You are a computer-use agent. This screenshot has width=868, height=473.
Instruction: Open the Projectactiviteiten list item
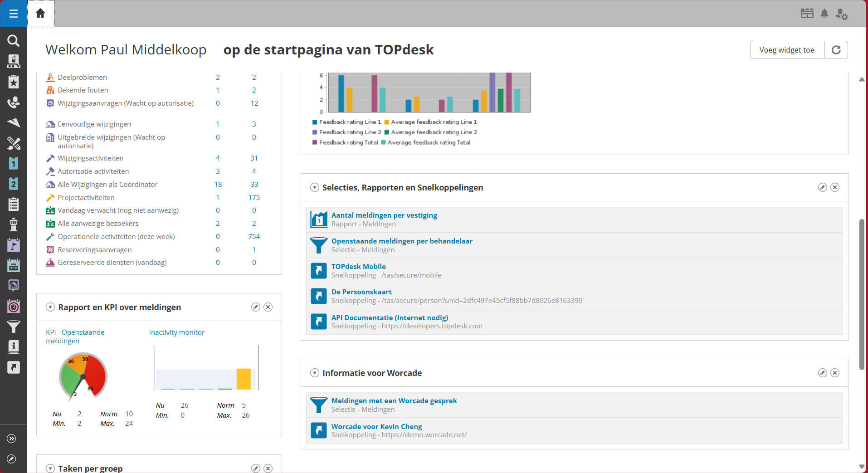(86, 198)
